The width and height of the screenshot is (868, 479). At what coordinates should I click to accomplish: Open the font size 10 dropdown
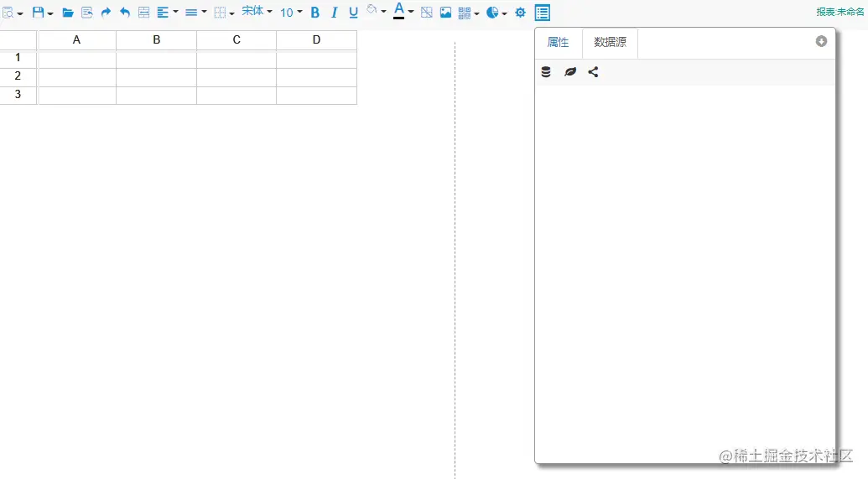coord(291,13)
